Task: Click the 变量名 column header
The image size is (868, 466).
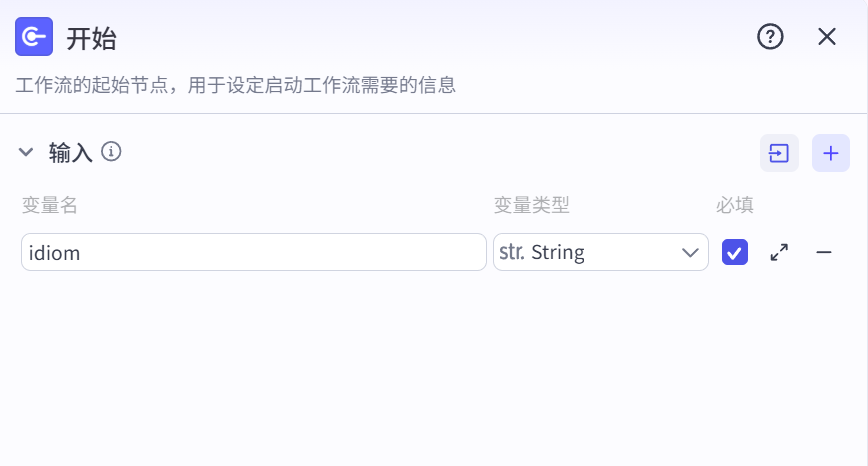Action: click(49, 205)
